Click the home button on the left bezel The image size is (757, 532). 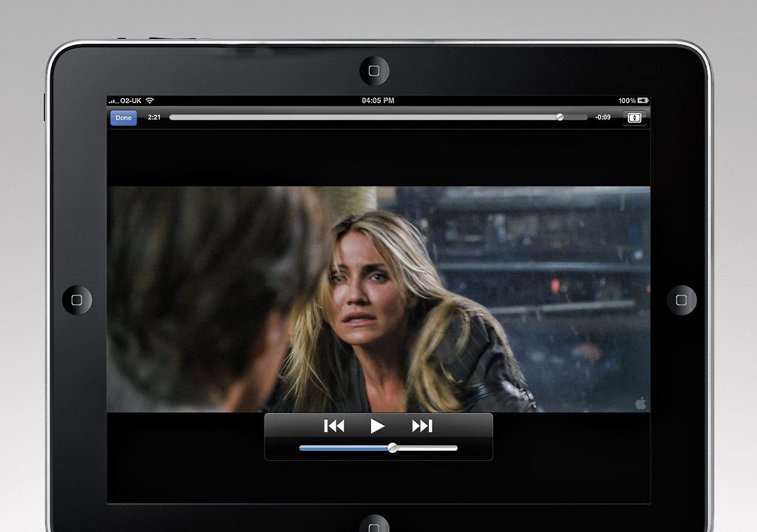pyautogui.click(x=77, y=300)
